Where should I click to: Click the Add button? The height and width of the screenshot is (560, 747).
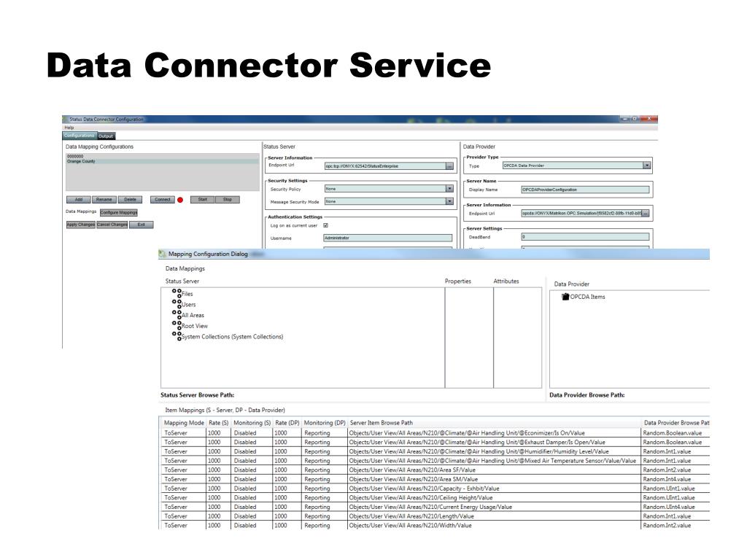(x=79, y=200)
